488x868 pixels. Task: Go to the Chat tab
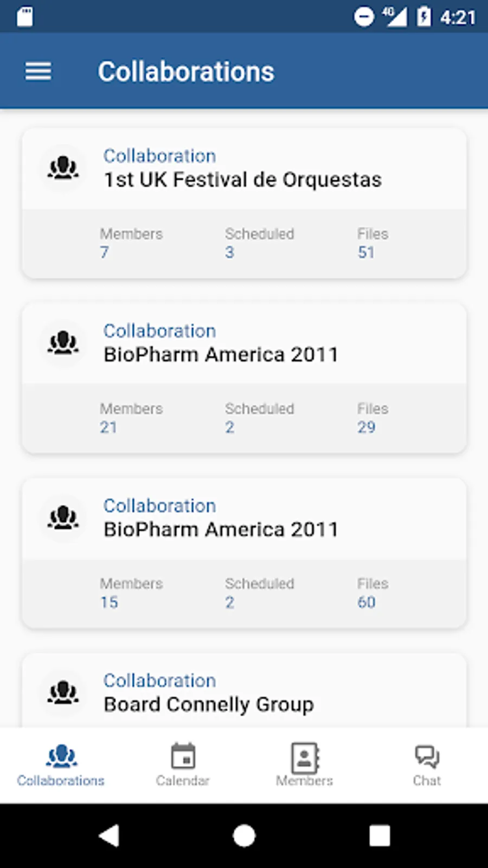pyautogui.click(x=427, y=765)
